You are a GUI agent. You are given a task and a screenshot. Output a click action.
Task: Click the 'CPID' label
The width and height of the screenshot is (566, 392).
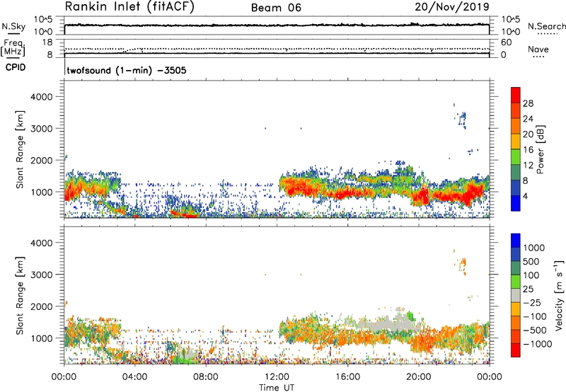tap(16, 67)
